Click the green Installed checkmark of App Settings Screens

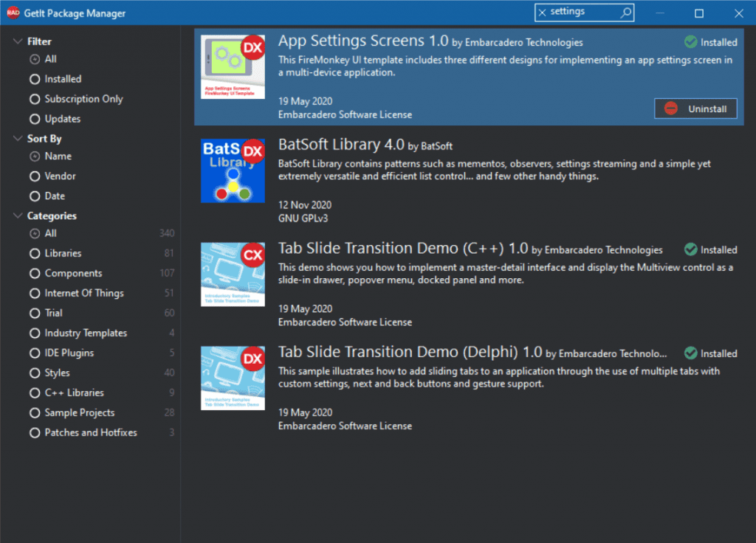coord(690,42)
